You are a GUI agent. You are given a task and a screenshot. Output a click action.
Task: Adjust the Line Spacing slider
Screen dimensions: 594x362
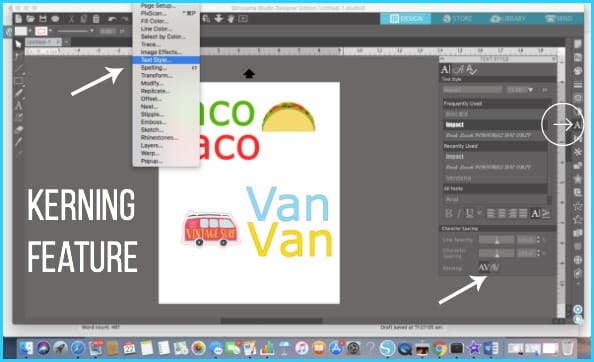click(x=497, y=240)
